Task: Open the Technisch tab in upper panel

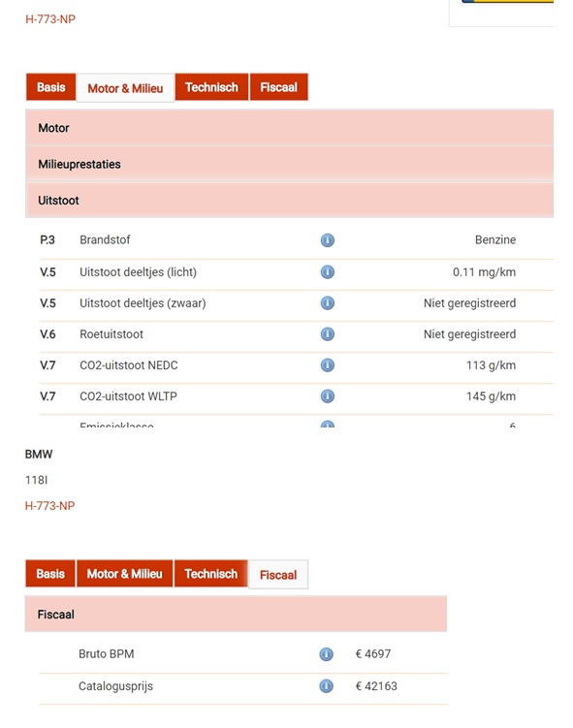Action: [211, 87]
